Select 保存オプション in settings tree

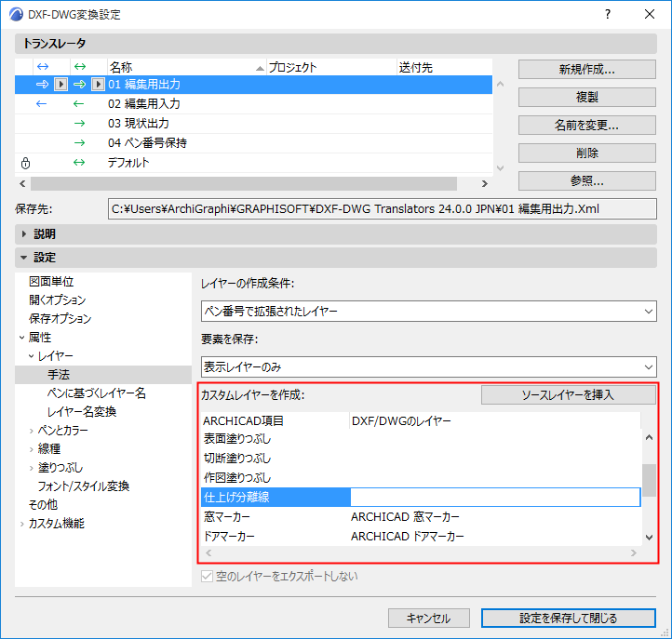pyautogui.click(x=60, y=319)
